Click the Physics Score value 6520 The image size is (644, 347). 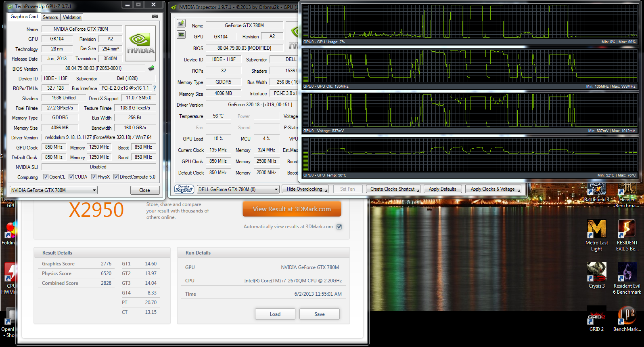[106, 273]
